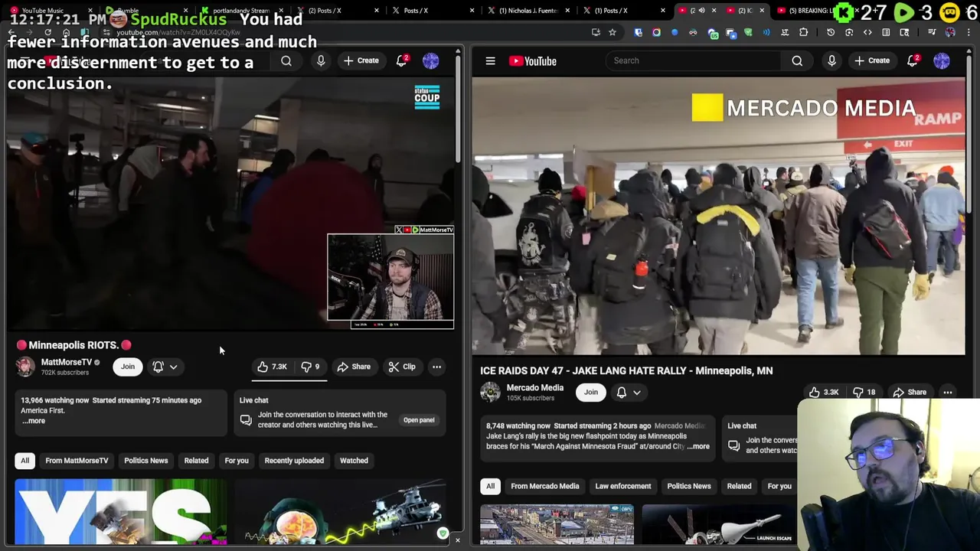Toggle Mercado Media notification bell
Image resolution: width=980 pixels, height=551 pixels.
pos(622,392)
